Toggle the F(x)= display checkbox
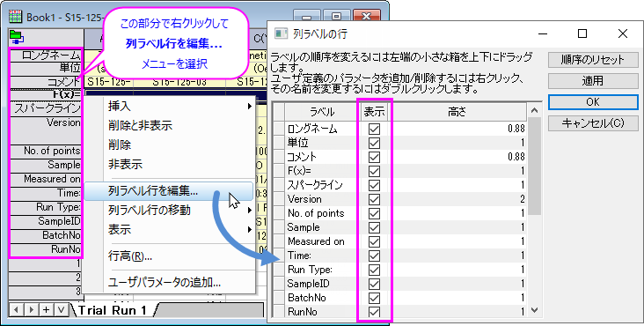Image resolution: width=644 pixels, height=326 pixels. (x=374, y=171)
